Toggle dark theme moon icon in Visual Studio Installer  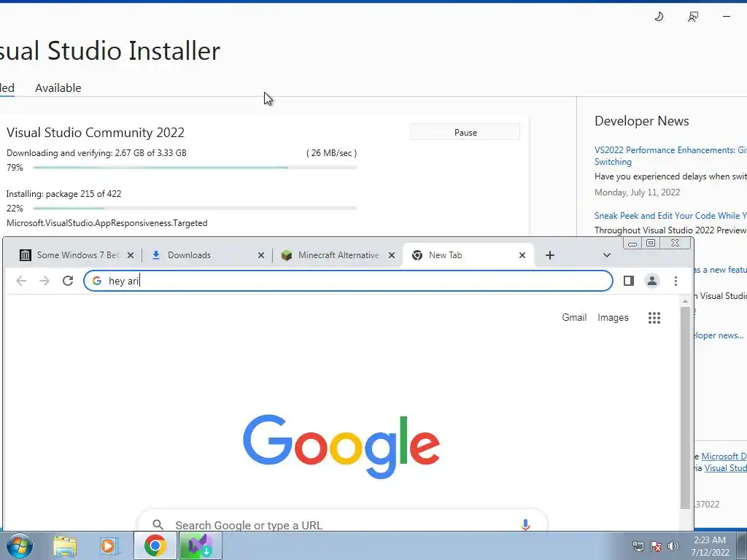pos(659,17)
